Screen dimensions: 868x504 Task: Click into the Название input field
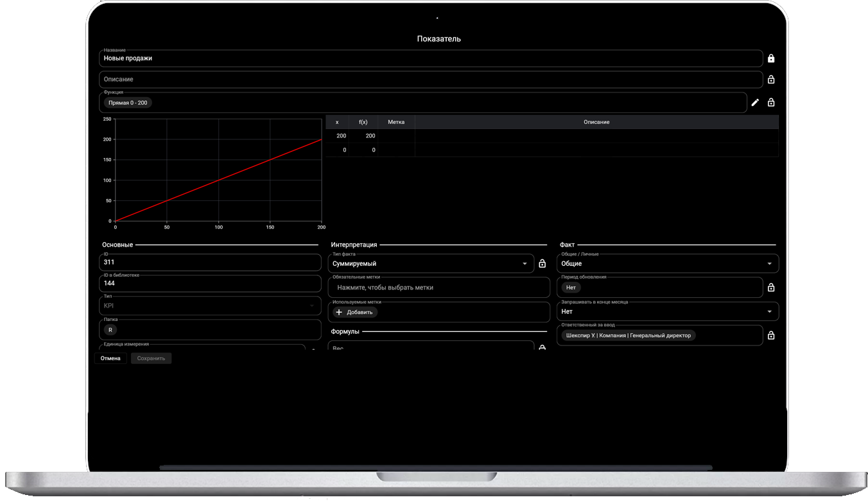(430, 58)
